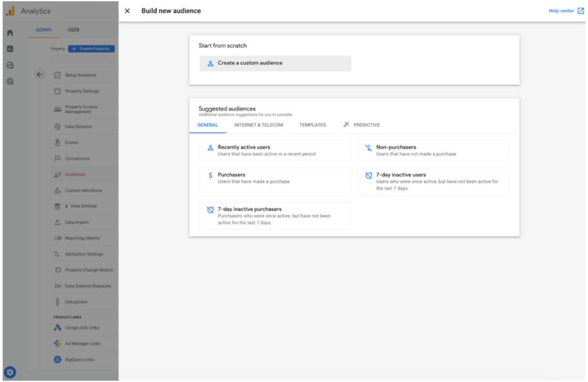Open the Advertising icon in left rail
Viewport: 588px width, 382px height.
pyautogui.click(x=10, y=80)
